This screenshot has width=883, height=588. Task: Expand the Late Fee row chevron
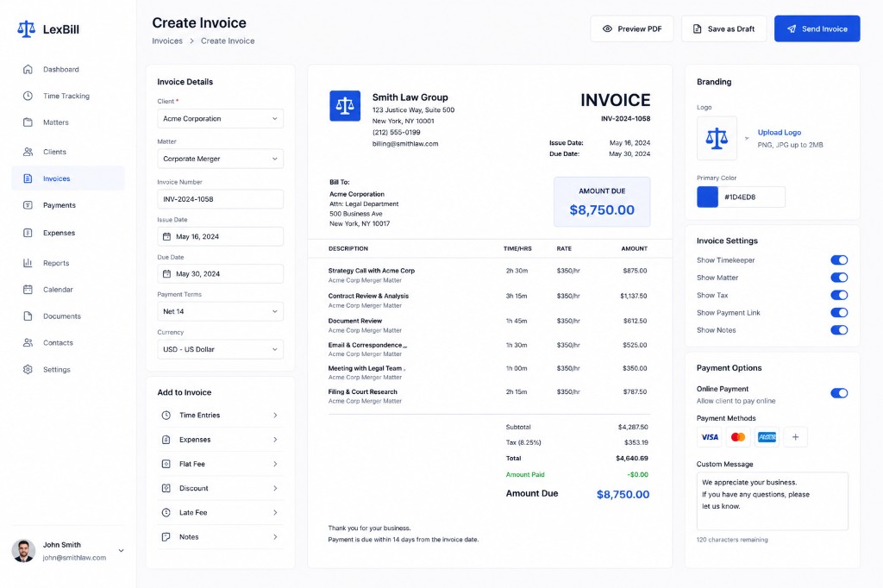click(x=275, y=512)
